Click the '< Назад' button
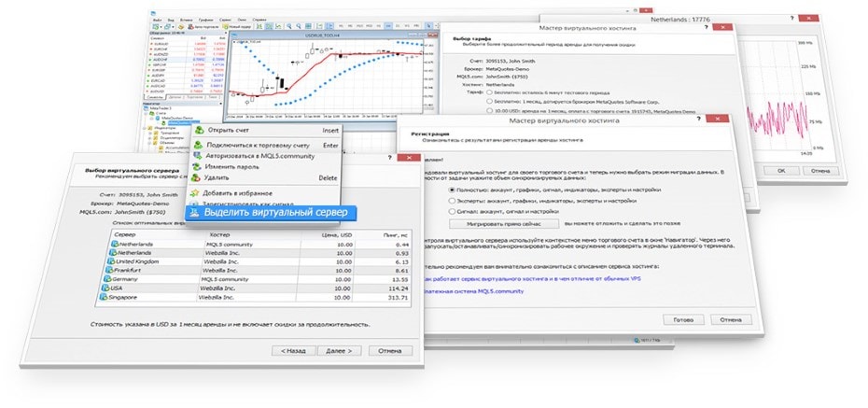The height and width of the screenshot is (408, 868). pos(293,351)
